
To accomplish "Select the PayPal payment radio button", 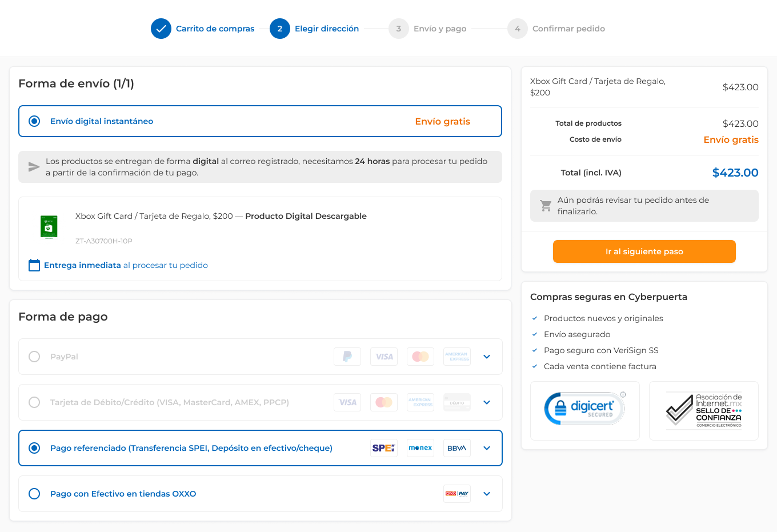I will pos(34,357).
